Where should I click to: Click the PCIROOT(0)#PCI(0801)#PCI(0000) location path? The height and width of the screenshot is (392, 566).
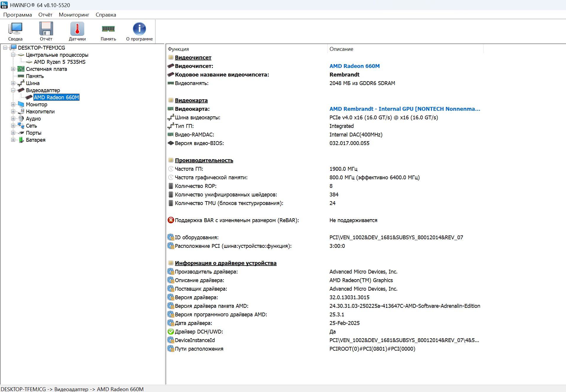pos(372,349)
